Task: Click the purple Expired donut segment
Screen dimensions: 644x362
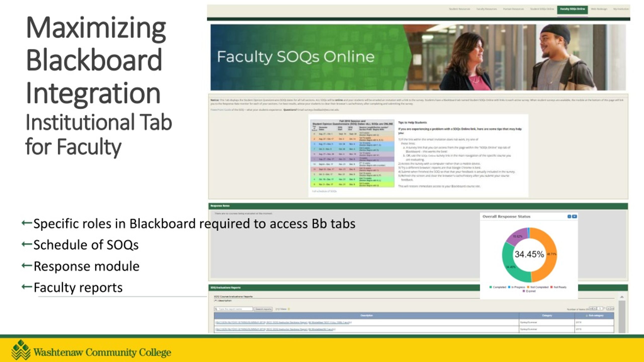Action: [517, 236]
